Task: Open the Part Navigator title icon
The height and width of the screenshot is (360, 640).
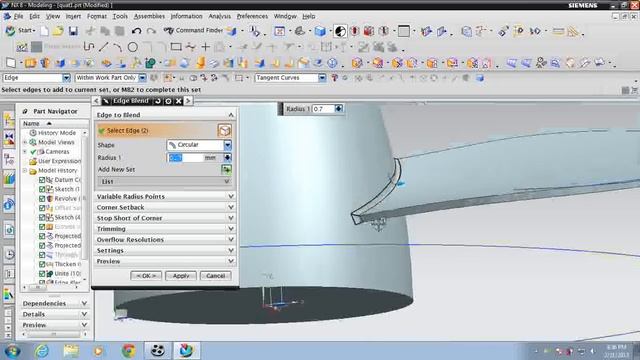Action: point(25,111)
